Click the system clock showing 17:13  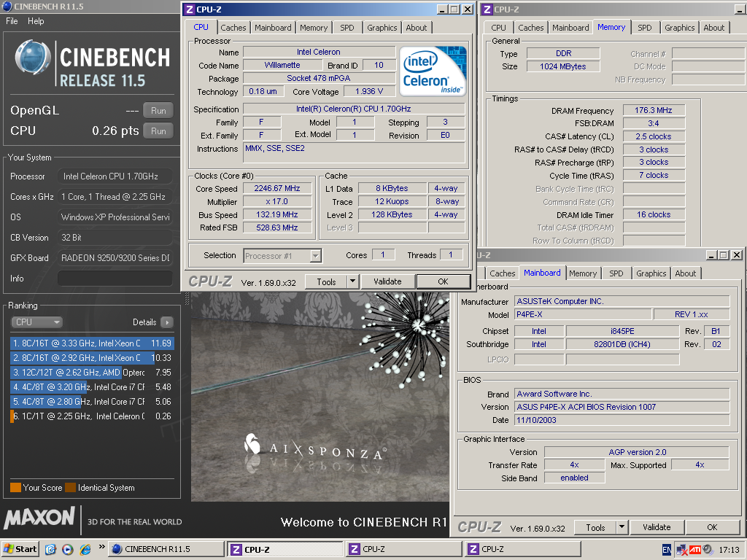click(729, 550)
